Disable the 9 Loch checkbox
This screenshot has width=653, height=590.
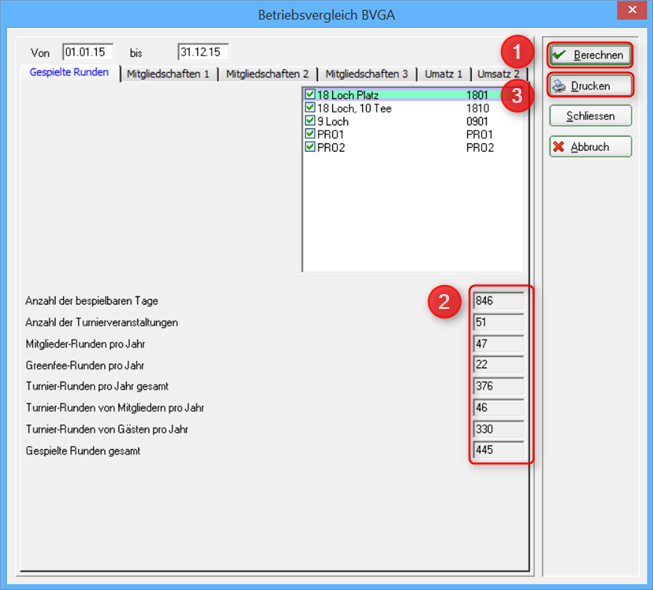pos(310,121)
